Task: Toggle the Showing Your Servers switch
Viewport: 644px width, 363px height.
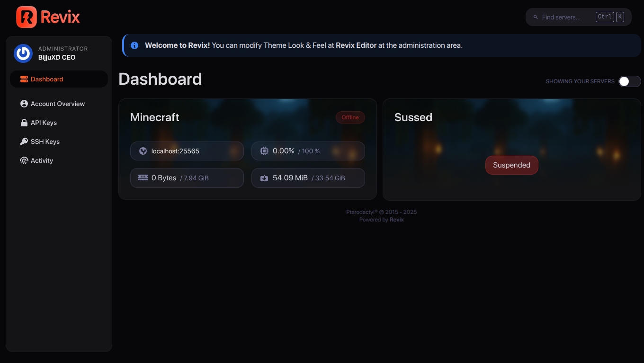Action: coord(630,81)
